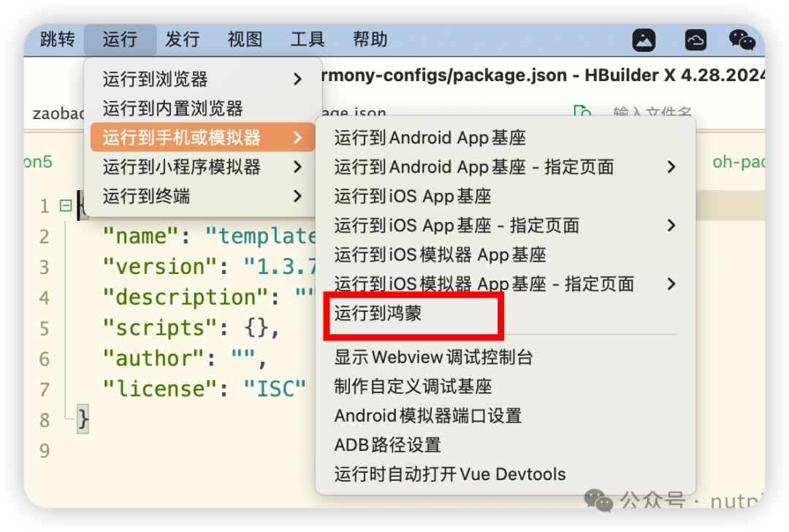
Task: Click the WeChat icon in the menu bar
Action: coord(742,39)
